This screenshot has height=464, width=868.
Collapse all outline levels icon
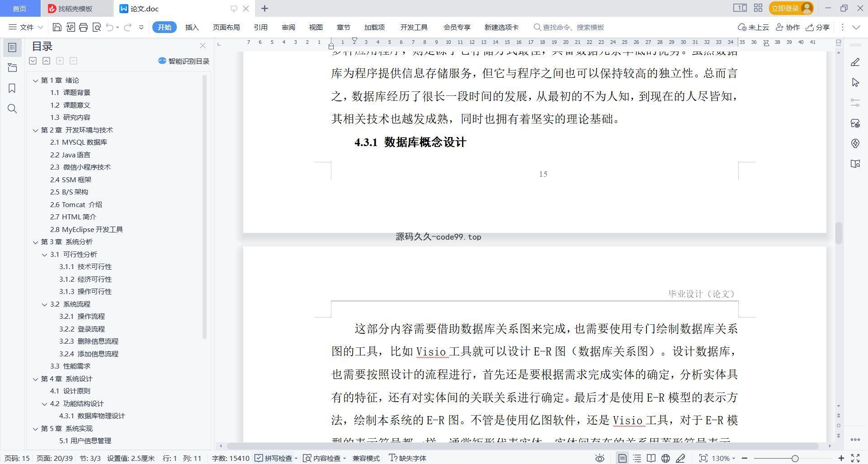[x=46, y=61]
